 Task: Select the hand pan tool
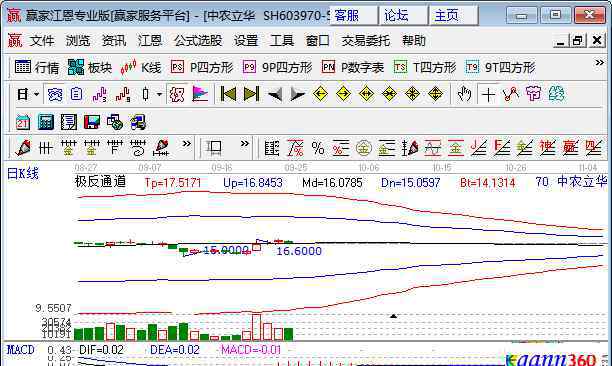[464, 94]
